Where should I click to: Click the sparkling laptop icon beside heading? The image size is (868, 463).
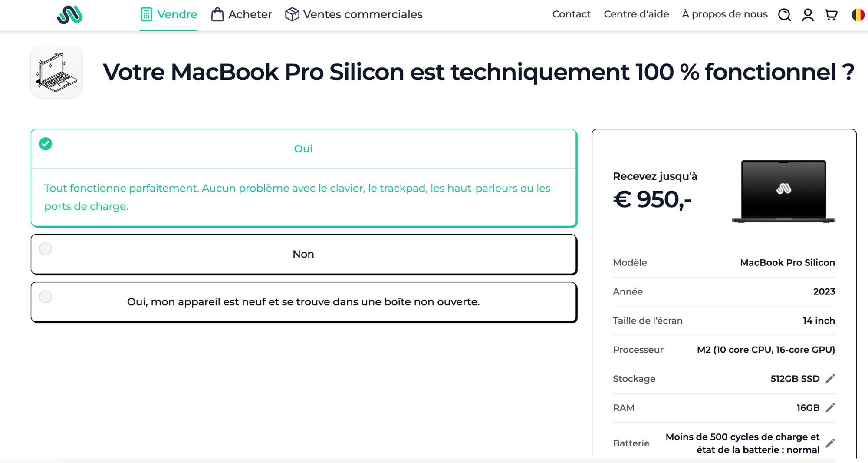56,72
